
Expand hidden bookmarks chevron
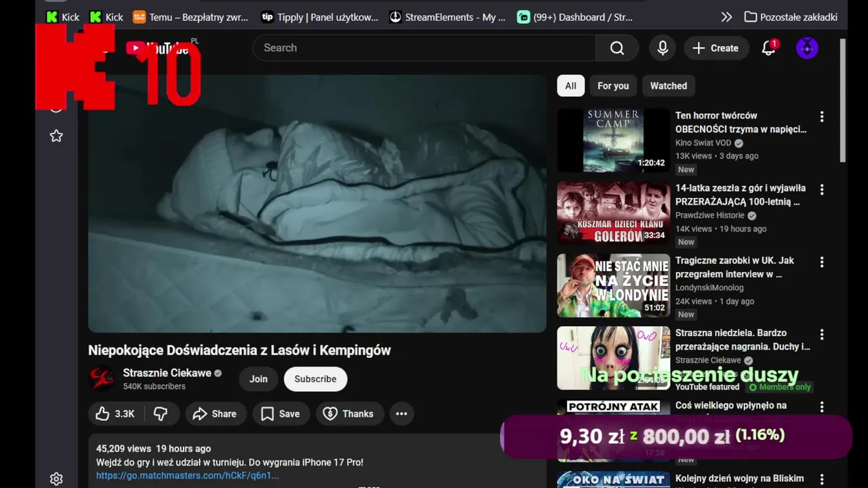[726, 17]
